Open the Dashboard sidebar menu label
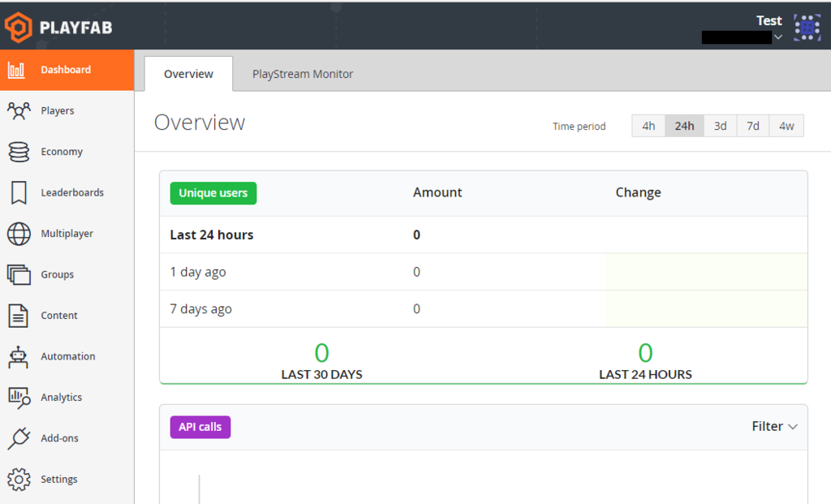831x504 pixels. coord(66,70)
